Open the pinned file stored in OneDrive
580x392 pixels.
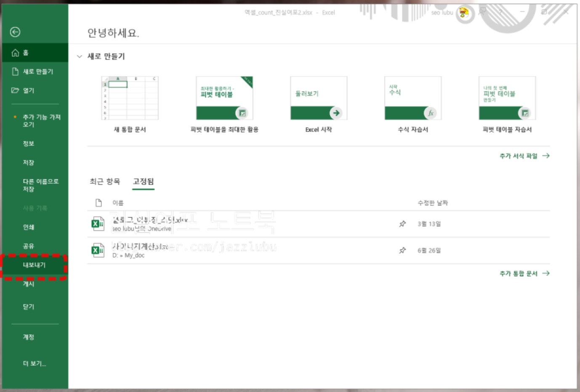tap(319, 224)
